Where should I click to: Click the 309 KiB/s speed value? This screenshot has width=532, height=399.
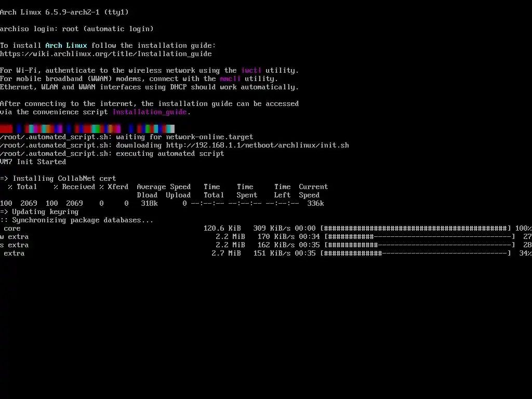[x=272, y=229]
